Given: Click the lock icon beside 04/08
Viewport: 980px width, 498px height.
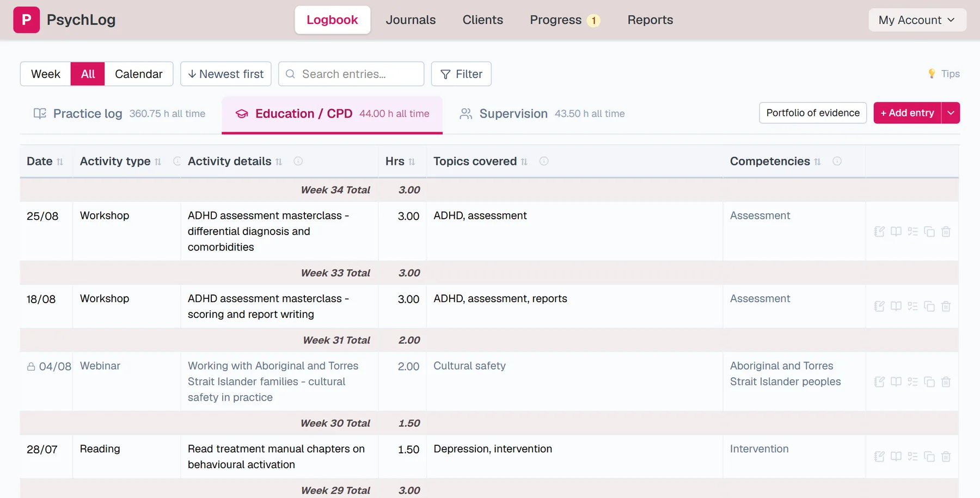Looking at the screenshot, I should pos(31,367).
